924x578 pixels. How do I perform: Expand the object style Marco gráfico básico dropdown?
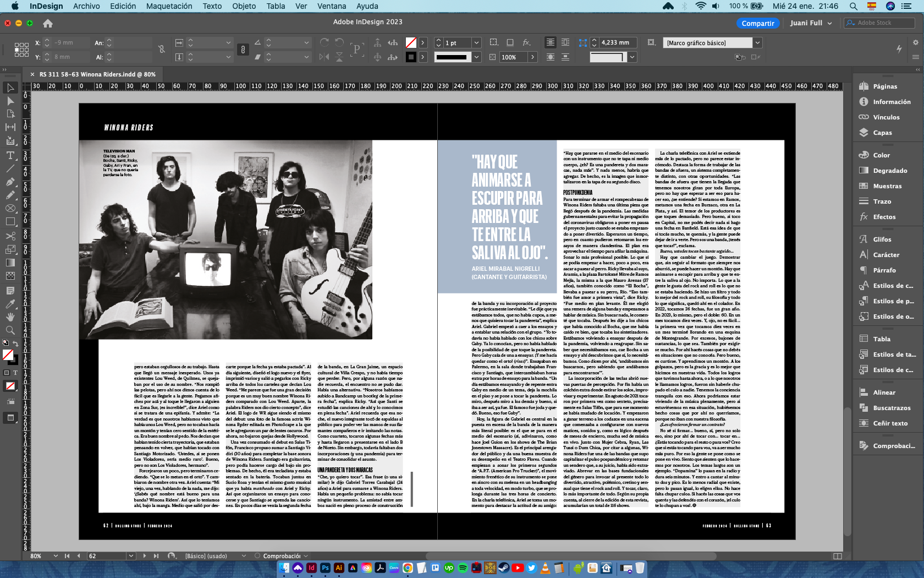pyautogui.click(x=757, y=42)
